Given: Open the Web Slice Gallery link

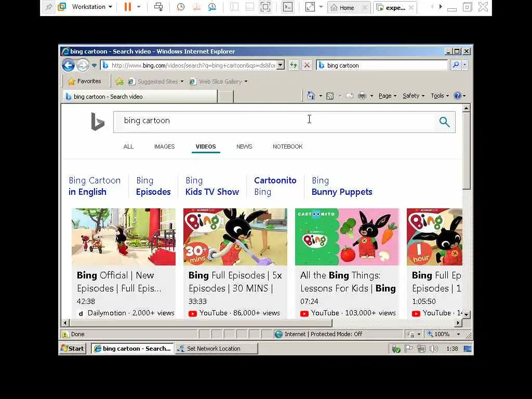Looking at the screenshot, I should [x=219, y=82].
